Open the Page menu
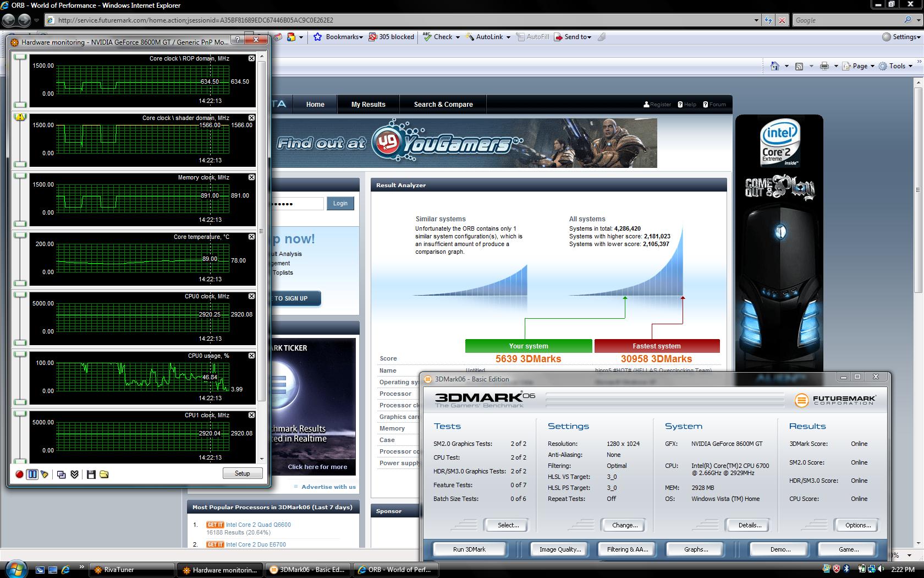The height and width of the screenshot is (578, 924). coord(858,66)
